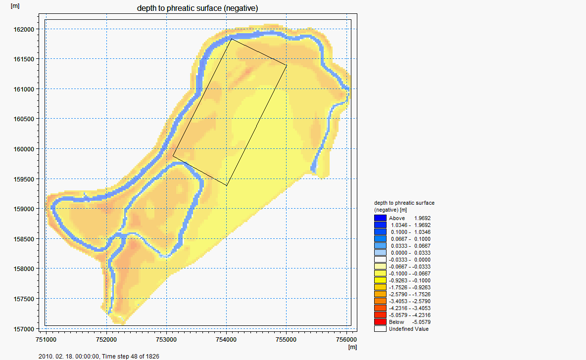Click the plot title 'depth to phreatic surface (negative)'
This screenshot has width=586, height=360.
coord(197,8)
